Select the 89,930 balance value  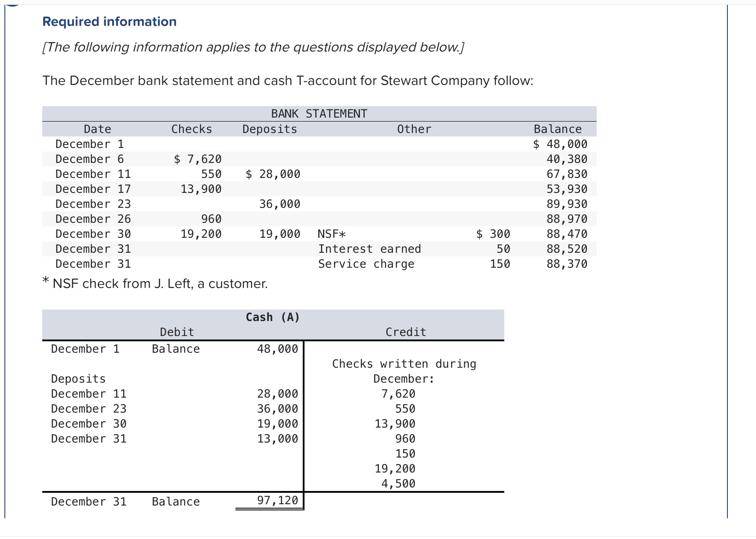click(567, 204)
